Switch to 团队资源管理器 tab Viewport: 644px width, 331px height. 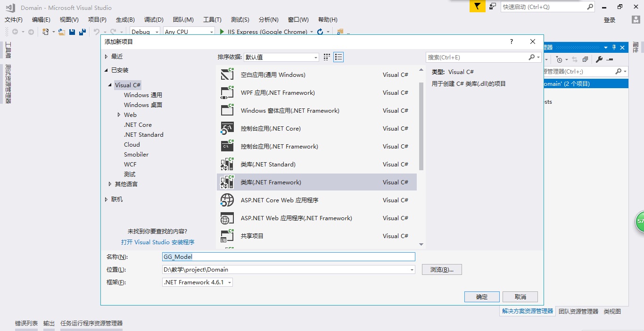pyautogui.click(x=578, y=311)
